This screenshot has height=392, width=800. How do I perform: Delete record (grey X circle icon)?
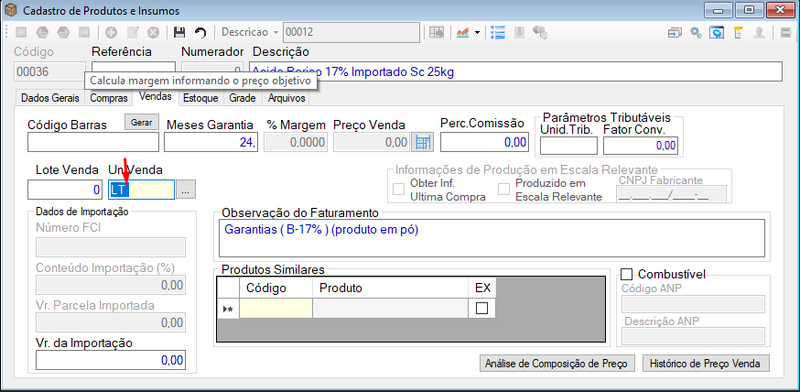pos(153,32)
